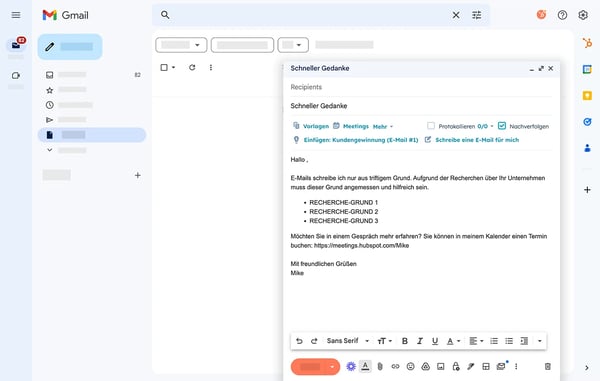Open the Mail section with unread badge

coord(16,45)
